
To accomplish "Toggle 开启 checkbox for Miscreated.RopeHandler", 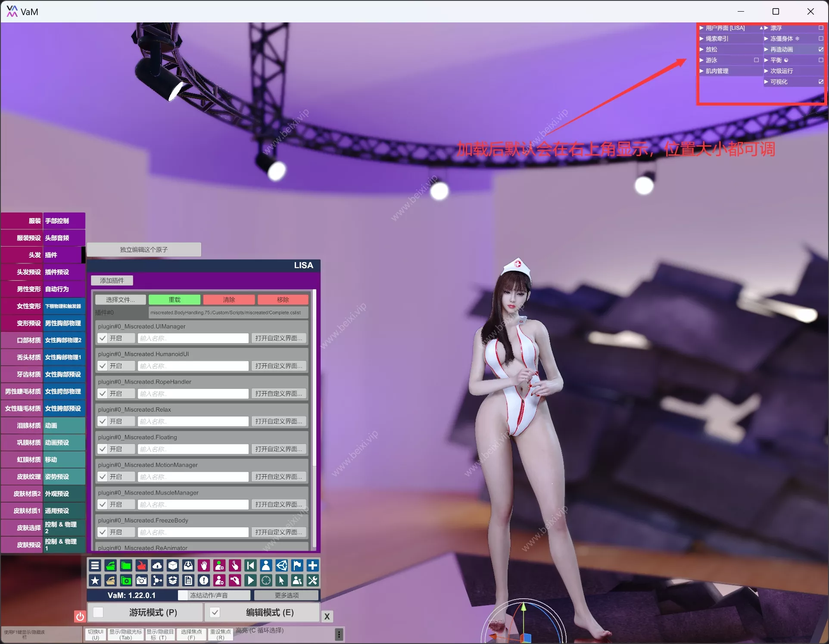I will (x=103, y=394).
